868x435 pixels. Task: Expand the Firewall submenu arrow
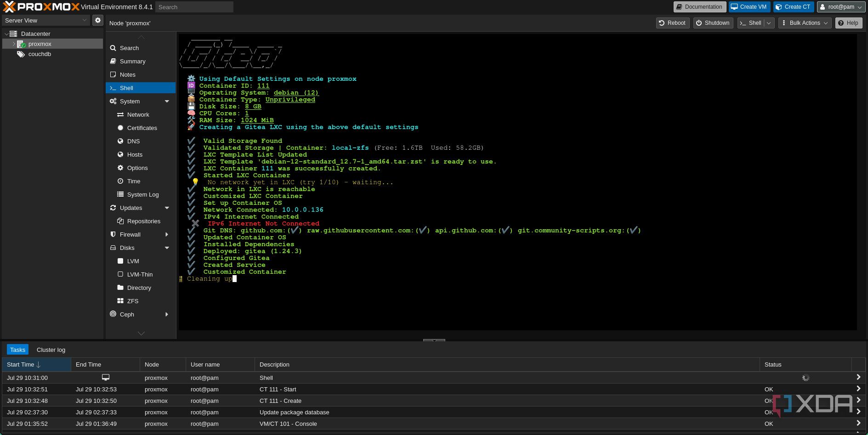(167, 235)
